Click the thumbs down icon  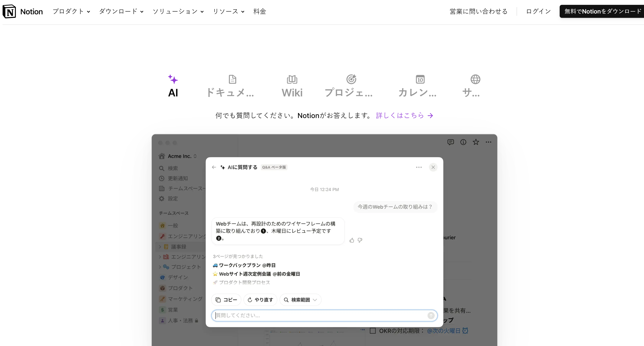coord(360,240)
